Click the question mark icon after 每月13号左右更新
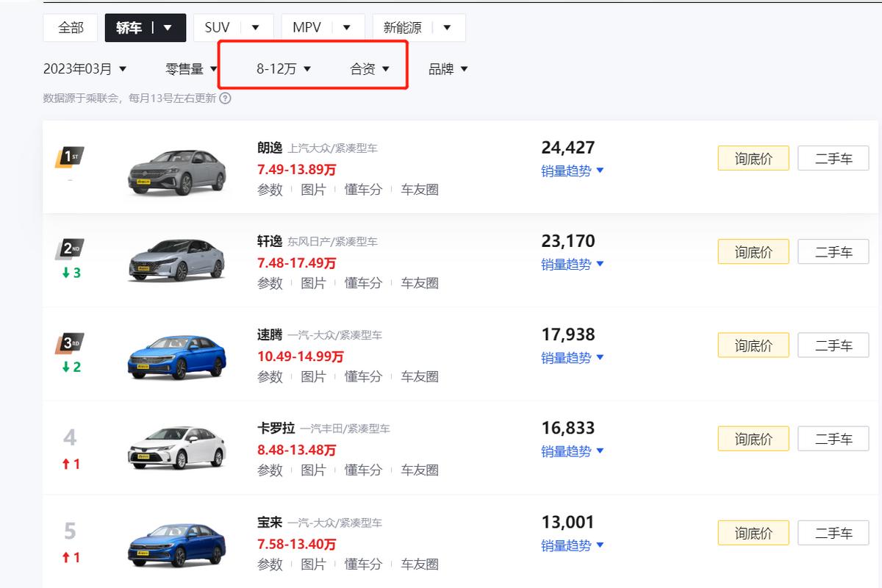Image resolution: width=882 pixels, height=588 pixels. pos(223,97)
